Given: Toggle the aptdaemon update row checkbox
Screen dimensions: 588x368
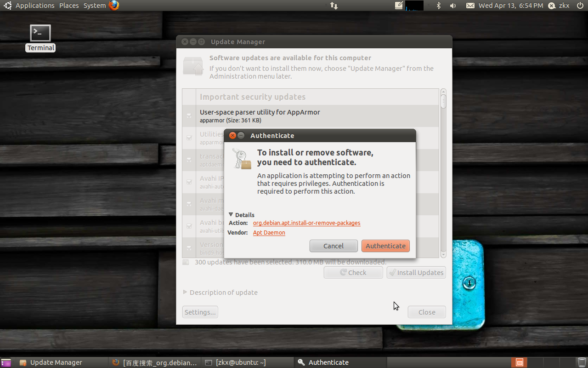Looking at the screenshot, I should (189, 160).
